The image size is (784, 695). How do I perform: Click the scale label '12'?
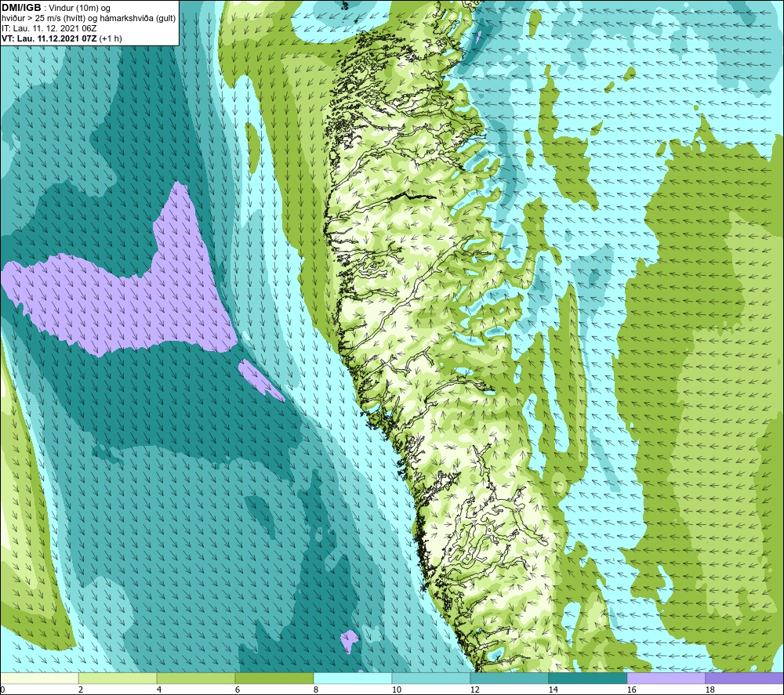point(474,690)
